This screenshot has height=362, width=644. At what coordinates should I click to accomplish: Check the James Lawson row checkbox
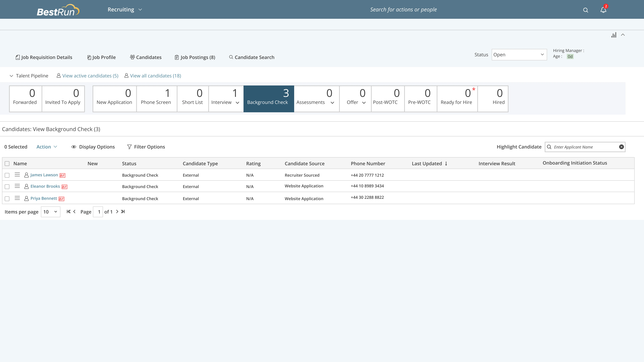(x=7, y=175)
